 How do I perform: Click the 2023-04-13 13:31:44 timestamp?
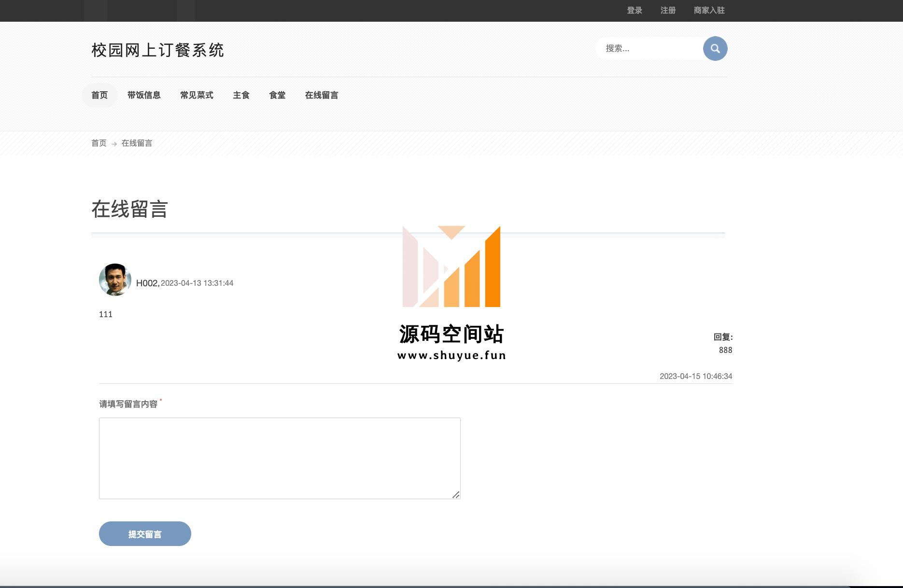tap(197, 283)
